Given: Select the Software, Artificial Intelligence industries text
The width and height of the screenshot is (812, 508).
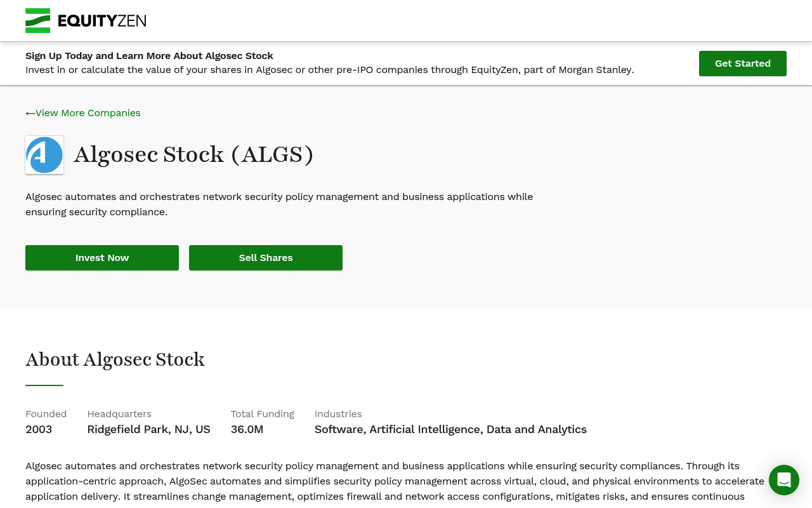Looking at the screenshot, I should tap(450, 429).
